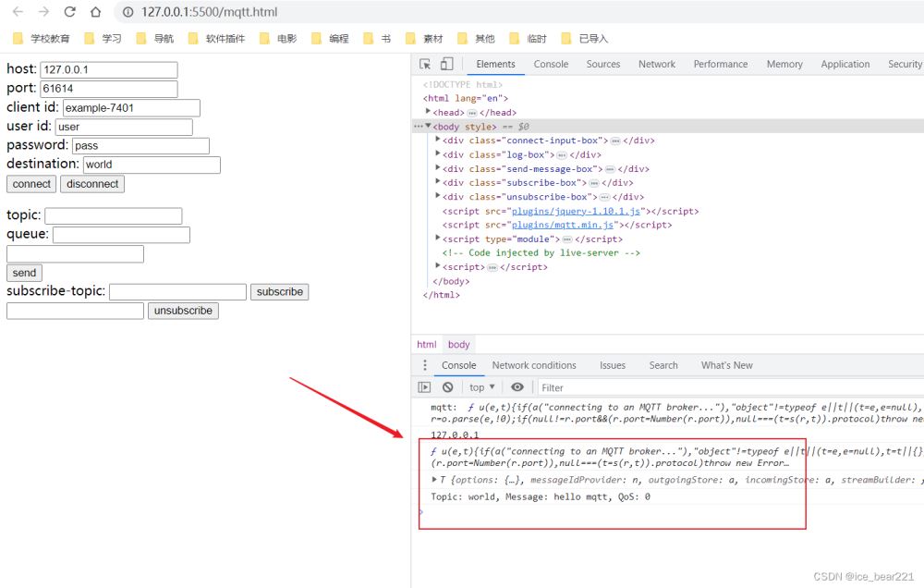Expand the connect-input-box div node
Screen dimensions: 924x588
pos(438,141)
